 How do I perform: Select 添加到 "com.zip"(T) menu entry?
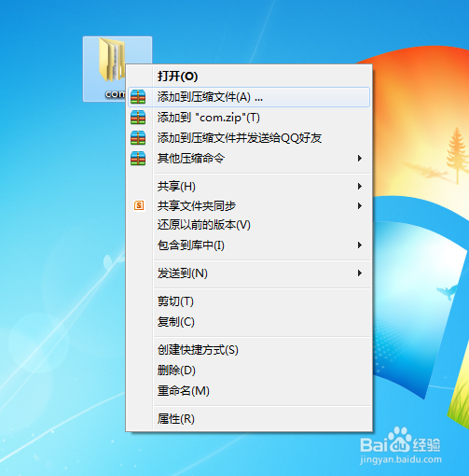coord(249,118)
